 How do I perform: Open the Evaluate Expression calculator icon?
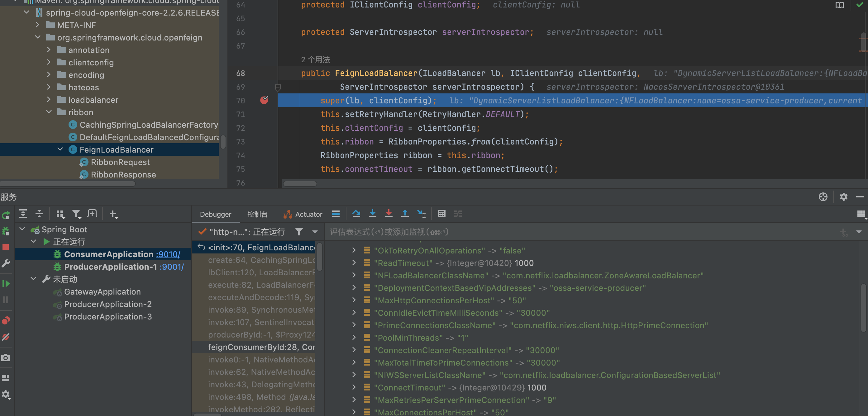click(441, 214)
